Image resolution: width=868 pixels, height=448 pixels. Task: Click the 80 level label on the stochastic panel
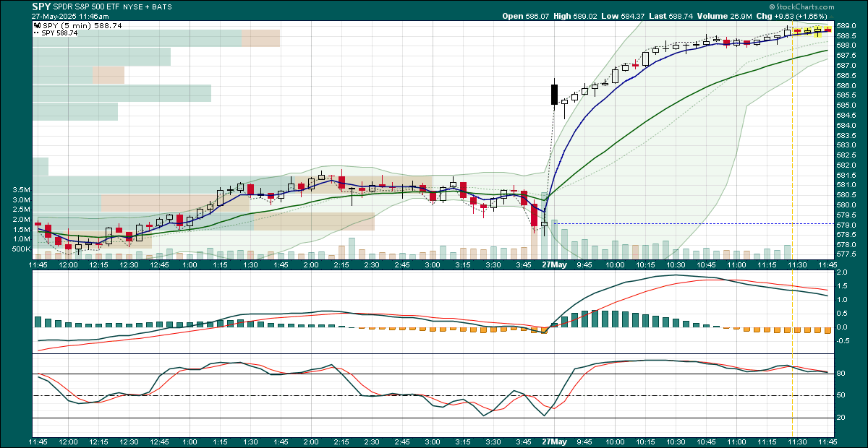(841, 373)
